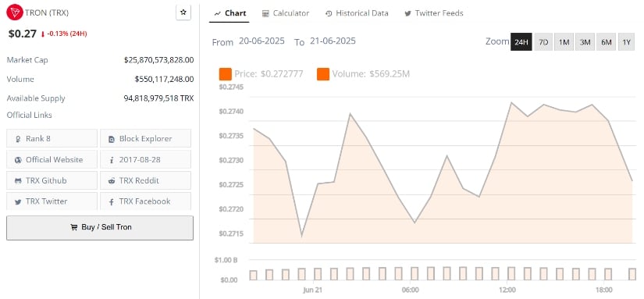
Task: Click the 2017-08-28 launch date box
Action: [145, 159]
